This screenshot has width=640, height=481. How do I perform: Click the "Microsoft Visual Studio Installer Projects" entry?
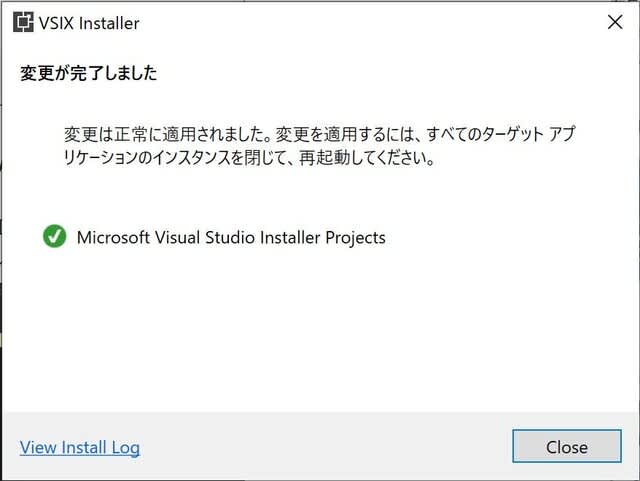tap(231, 237)
